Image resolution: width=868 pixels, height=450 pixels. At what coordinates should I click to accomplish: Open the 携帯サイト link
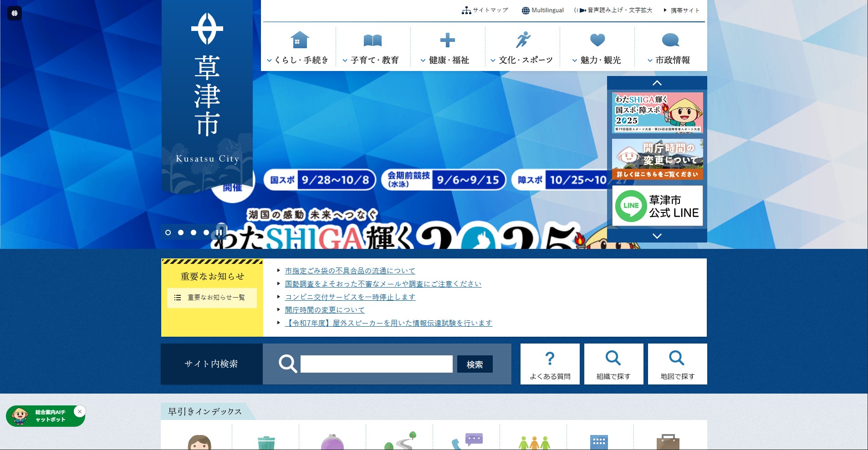(x=681, y=10)
